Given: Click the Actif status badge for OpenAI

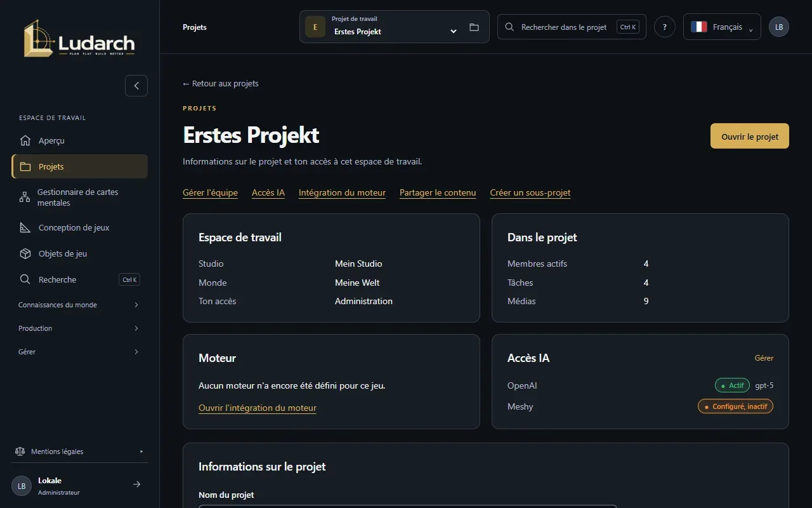Looking at the screenshot, I should coord(732,385).
